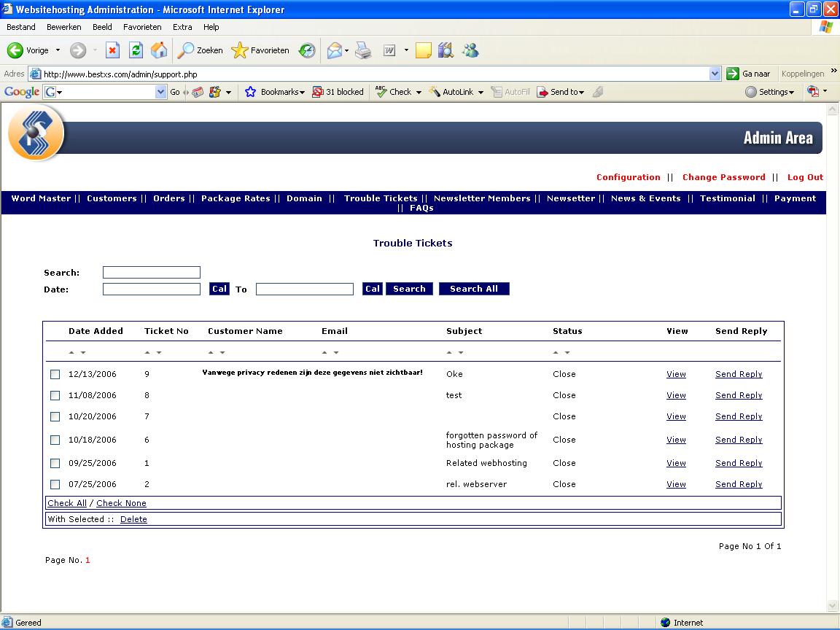
Task: Expand the address bar dropdown arrow
Action: click(x=715, y=74)
